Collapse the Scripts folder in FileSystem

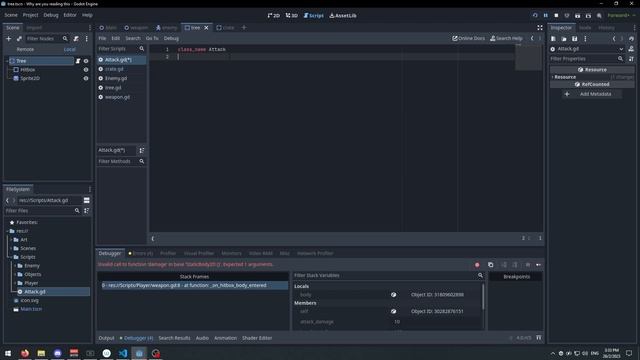[11, 257]
